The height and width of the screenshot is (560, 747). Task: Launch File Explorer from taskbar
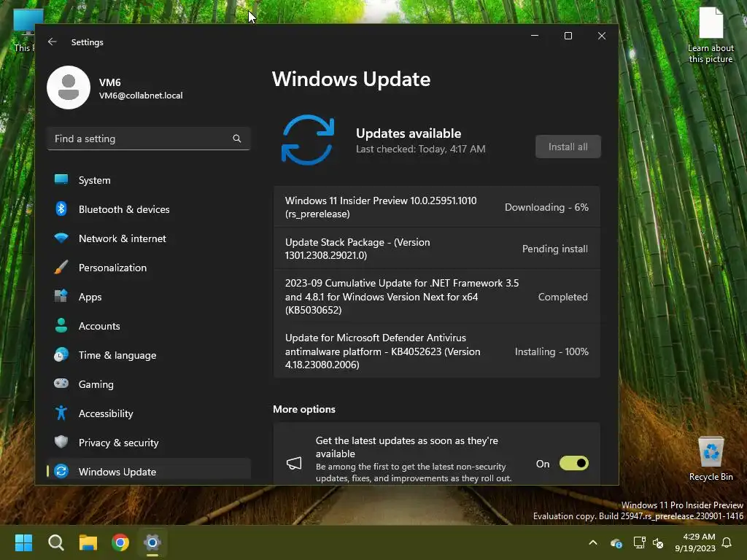coord(88,542)
